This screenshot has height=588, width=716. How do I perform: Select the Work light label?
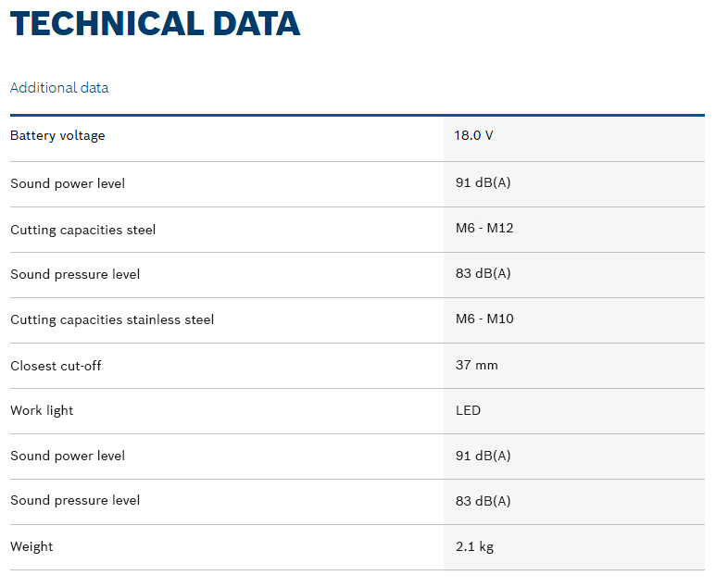point(42,410)
